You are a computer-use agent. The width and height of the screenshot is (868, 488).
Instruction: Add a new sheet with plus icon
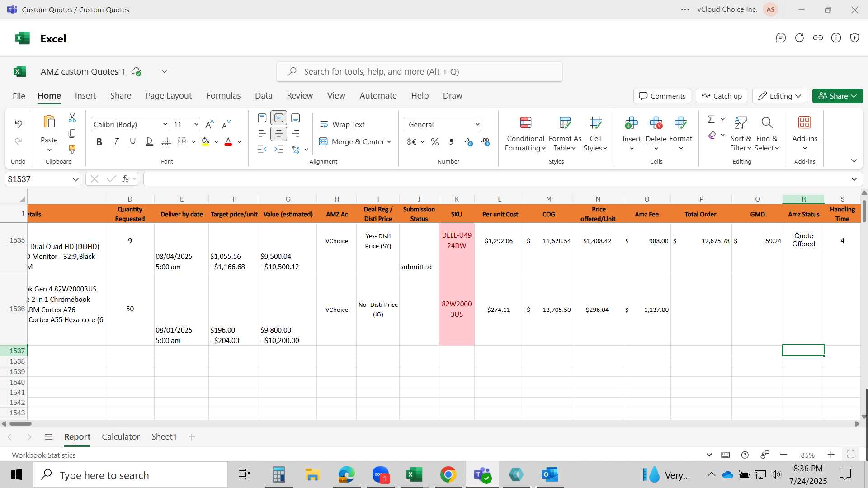[x=192, y=437]
